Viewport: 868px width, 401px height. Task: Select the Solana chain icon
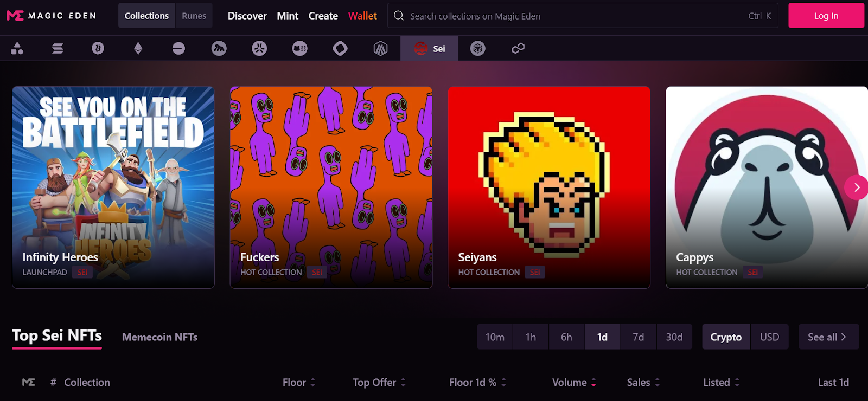58,49
